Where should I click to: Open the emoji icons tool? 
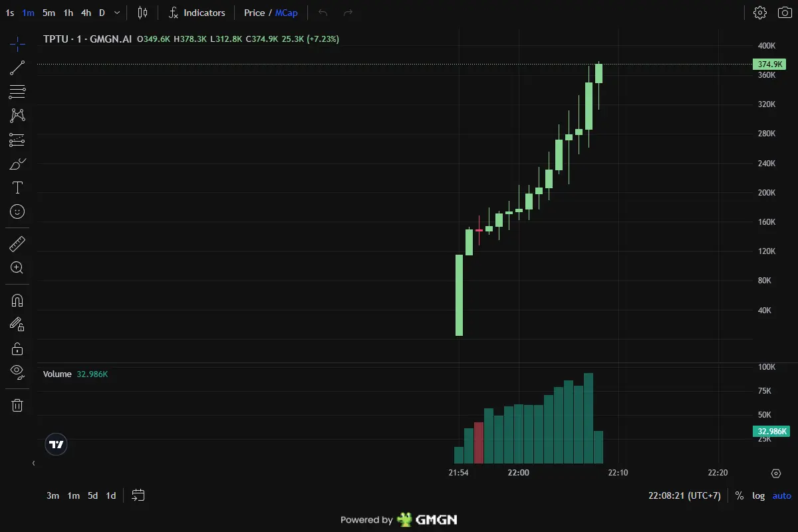click(17, 211)
